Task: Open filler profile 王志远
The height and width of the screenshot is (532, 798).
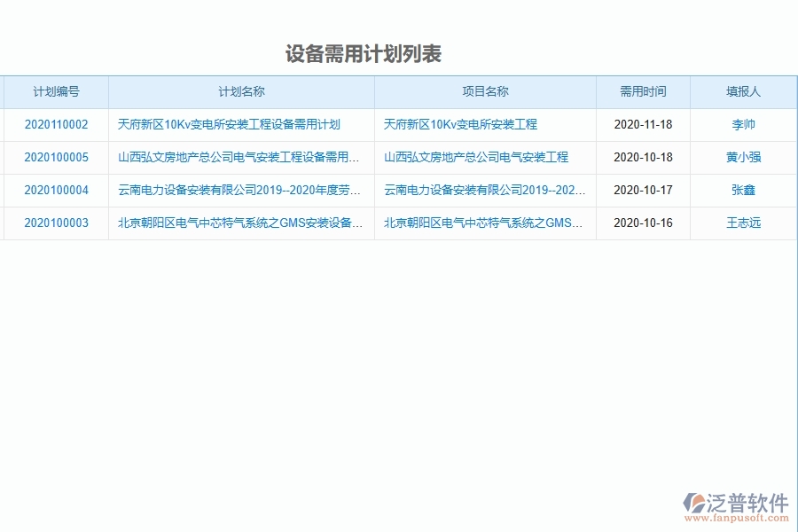Action: click(x=743, y=223)
